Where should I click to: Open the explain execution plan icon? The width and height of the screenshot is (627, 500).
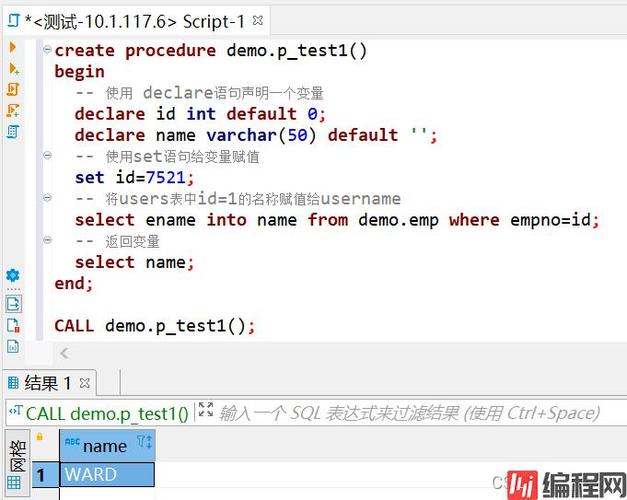pos(13,131)
